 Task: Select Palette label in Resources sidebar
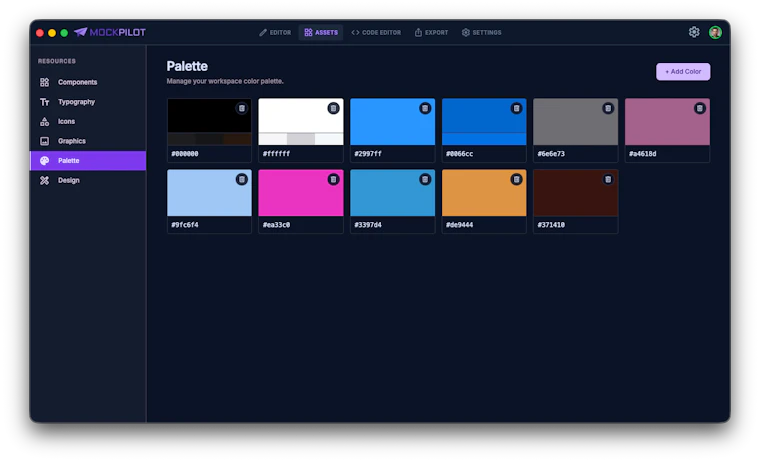click(x=69, y=160)
